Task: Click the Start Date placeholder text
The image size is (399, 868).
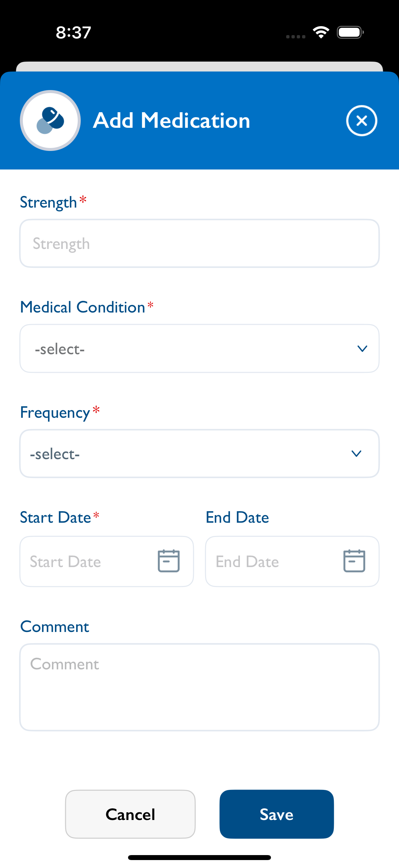Action: 65,562
